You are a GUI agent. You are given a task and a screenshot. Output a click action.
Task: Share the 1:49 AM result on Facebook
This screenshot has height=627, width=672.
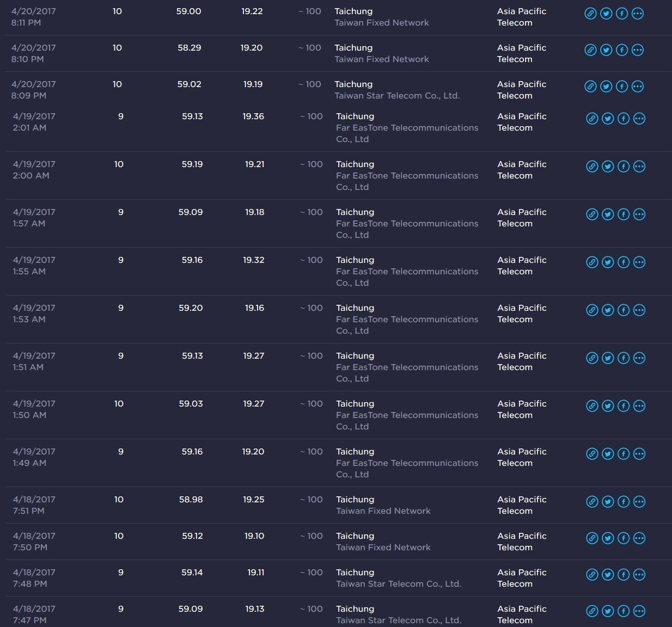pos(624,454)
